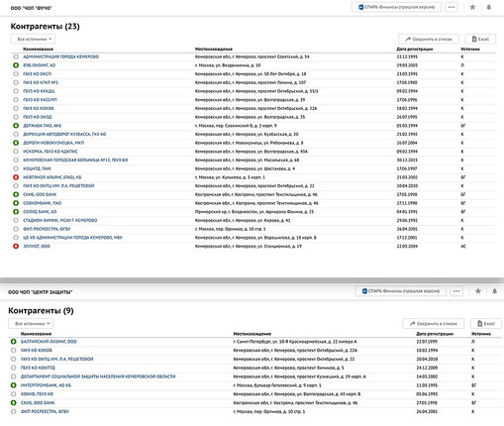The height and width of the screenshot is (426, 504).
Task: Open the three-dots menu in the lower header
Action: click(x=456, y=291)
